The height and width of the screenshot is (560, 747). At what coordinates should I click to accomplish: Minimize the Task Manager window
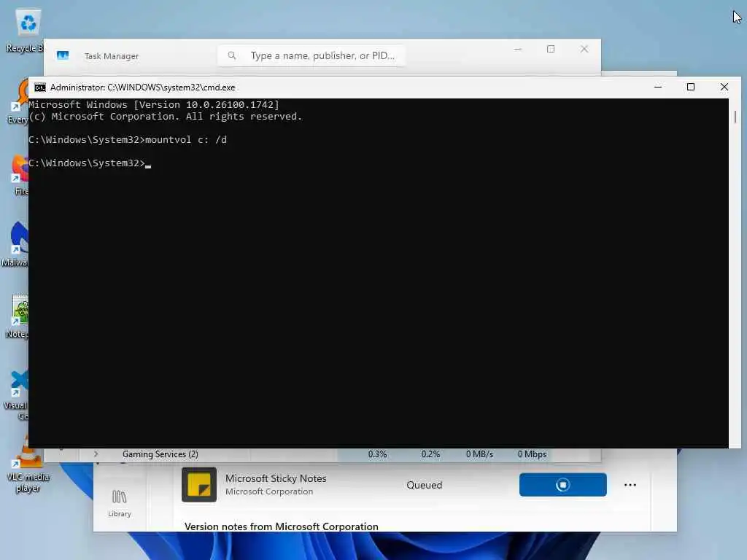point(518,49)
